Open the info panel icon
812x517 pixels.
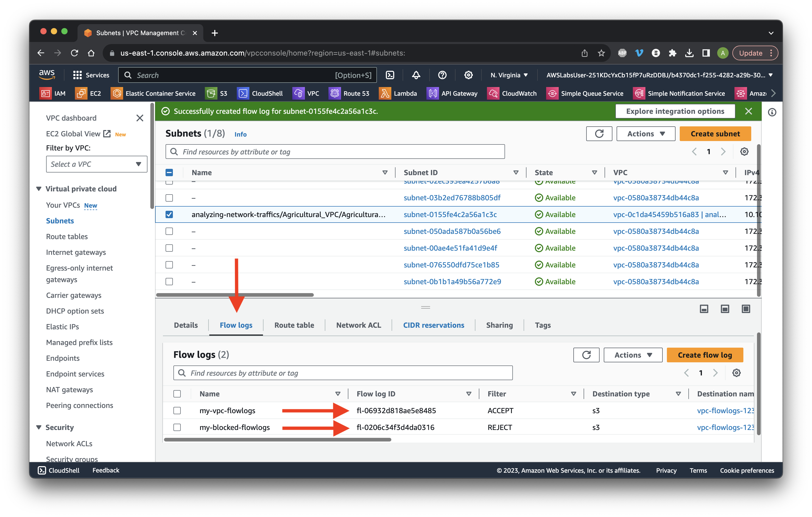coord(772,112)
